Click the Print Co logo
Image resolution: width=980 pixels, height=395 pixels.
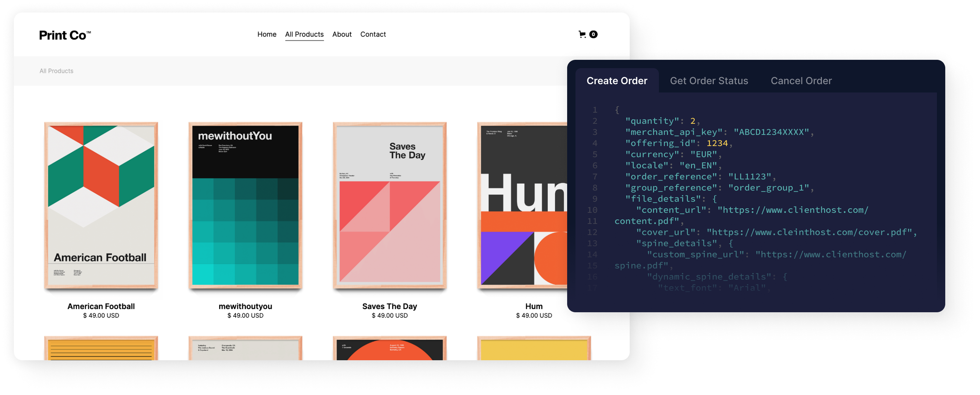pyautogui.click(x=65, y=35)
